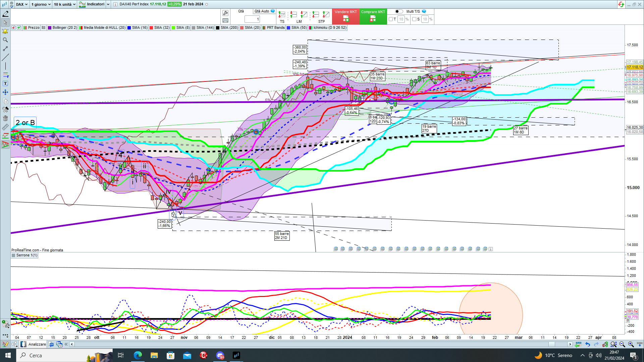The height and width of the screenshot is (362, 644).
Task: Open Bollinger (20 2) indicator settings
Action: pyautogui.click(x=62, y=27)
